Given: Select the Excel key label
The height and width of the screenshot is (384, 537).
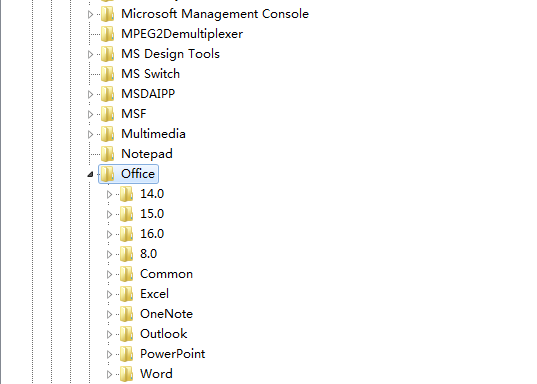Looking at the screenshot, I should [155, 294].
